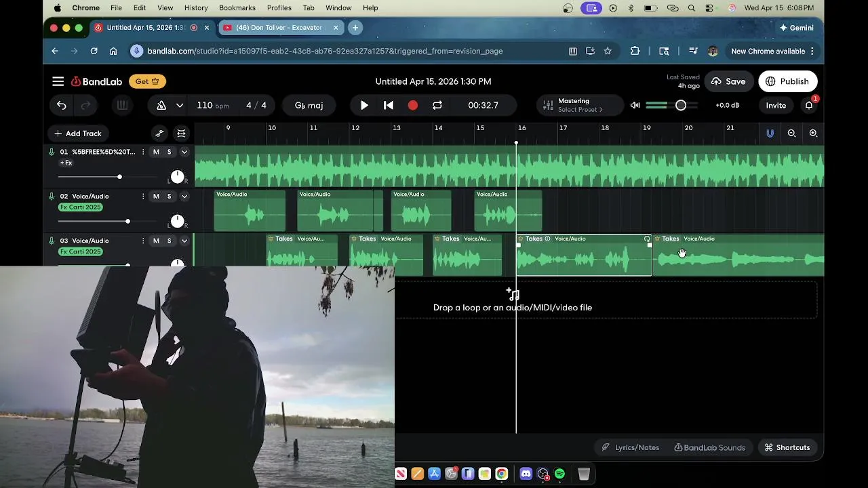Image resolution: width=868 pixels, height=488 pixels.
Task: Toggle loop cycle mode
Action: pos(437,105)
